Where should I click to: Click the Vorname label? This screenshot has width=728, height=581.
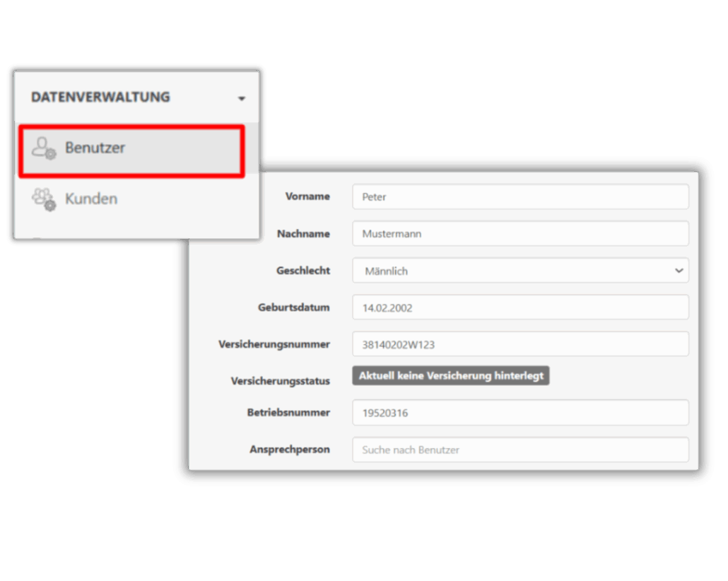point(307,196)
